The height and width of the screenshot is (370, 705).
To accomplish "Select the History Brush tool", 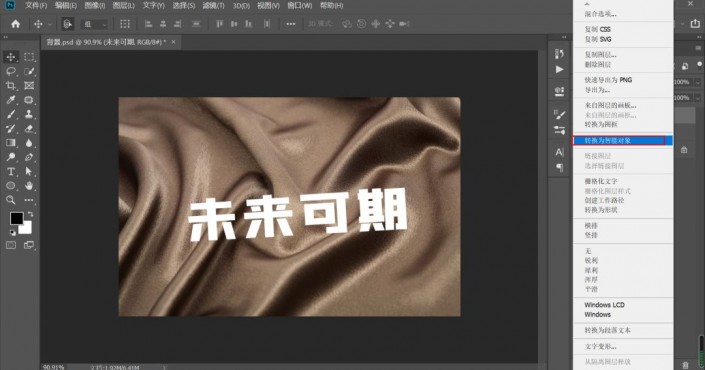I will tap(10, 129).
